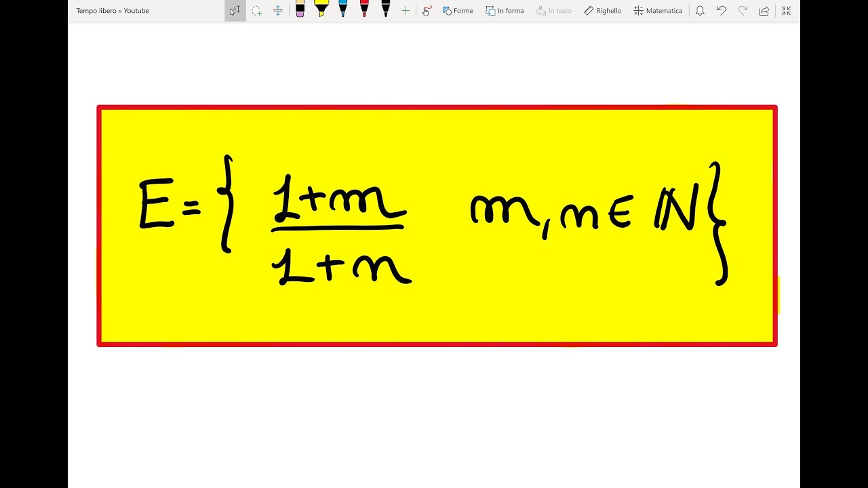Click the handwritten formula on yellow canvas
The height and width of the screenshot is (488, 868).
[x=433, y=222]
